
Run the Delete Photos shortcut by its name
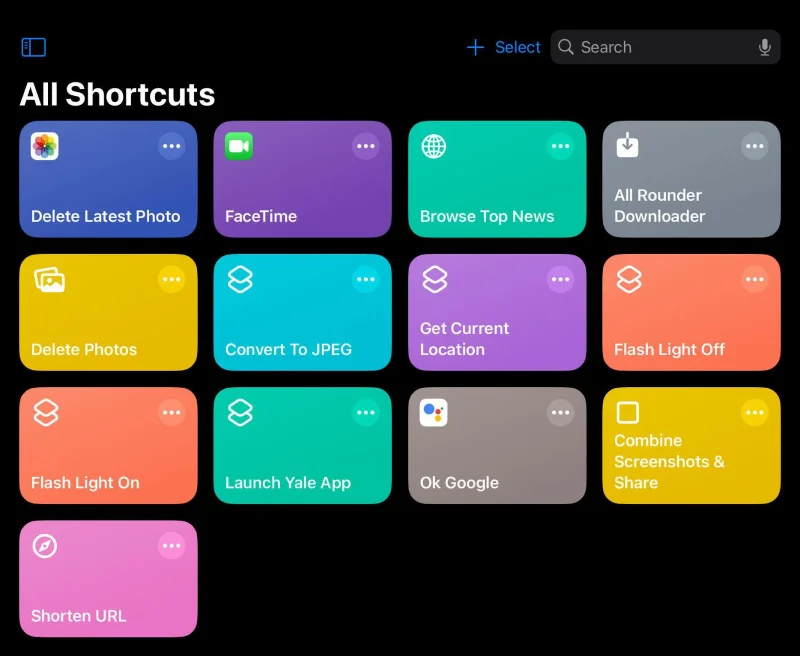click(84, 349)
